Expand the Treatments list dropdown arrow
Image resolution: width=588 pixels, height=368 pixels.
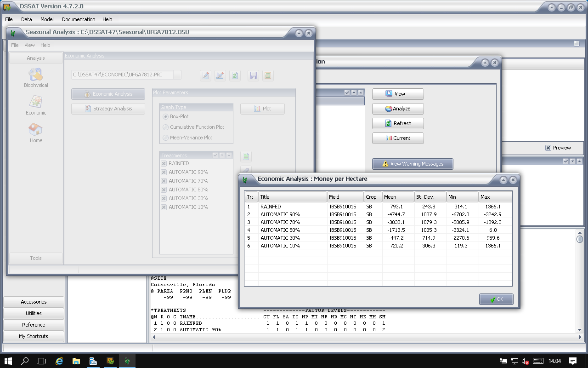click(x=222, y=155)
